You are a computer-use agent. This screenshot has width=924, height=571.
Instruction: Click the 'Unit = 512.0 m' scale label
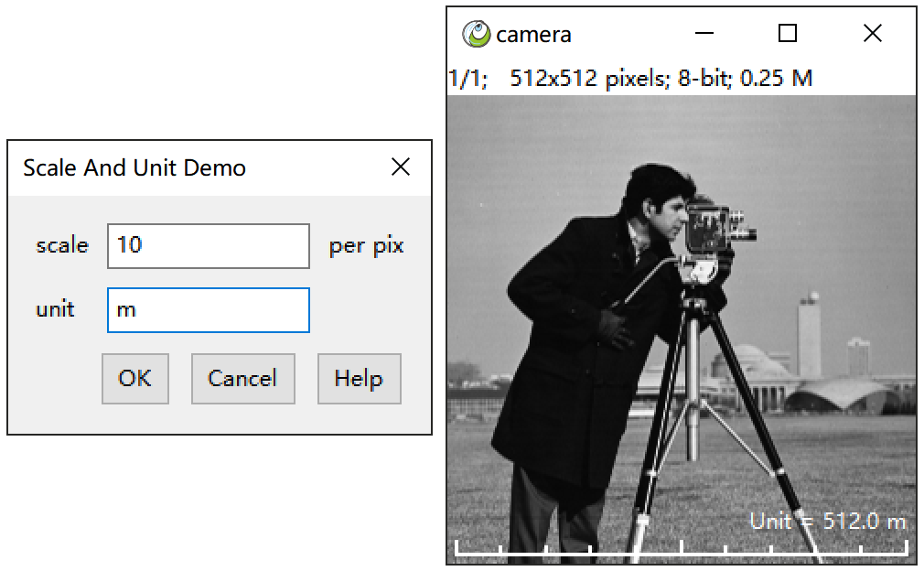point(827,521)
